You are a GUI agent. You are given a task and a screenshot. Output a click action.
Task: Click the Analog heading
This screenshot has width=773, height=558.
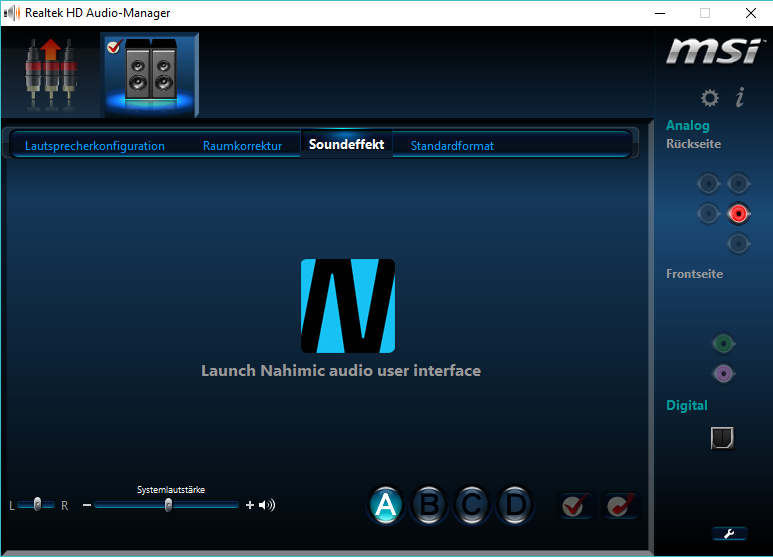coord(688,126)
